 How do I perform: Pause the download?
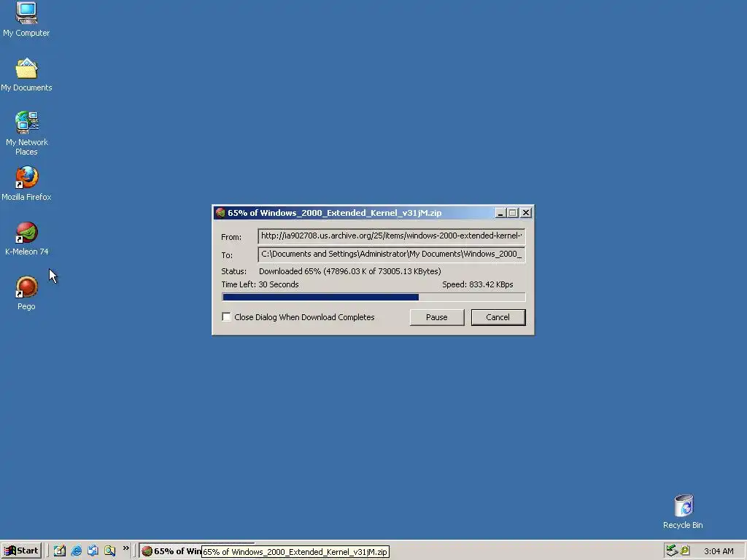(x=437, y=317)
